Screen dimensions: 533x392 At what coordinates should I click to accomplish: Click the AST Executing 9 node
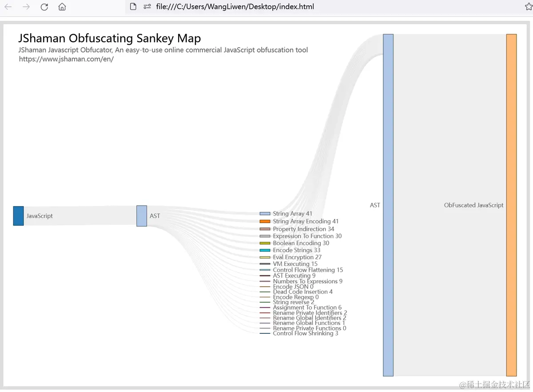[265, 276]
